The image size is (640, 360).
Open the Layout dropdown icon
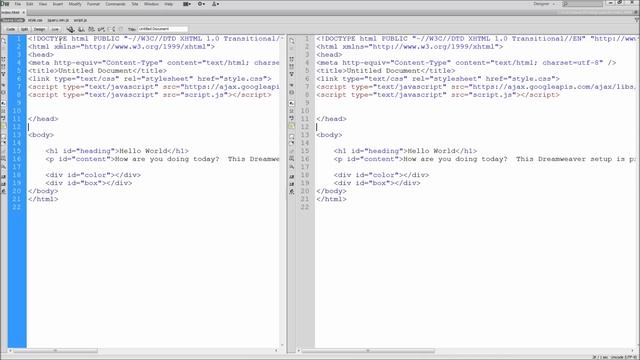click(187, 4)
